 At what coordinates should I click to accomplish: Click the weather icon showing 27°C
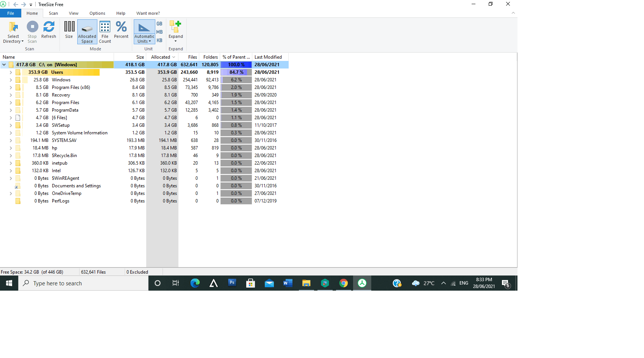tap(416, 283)
